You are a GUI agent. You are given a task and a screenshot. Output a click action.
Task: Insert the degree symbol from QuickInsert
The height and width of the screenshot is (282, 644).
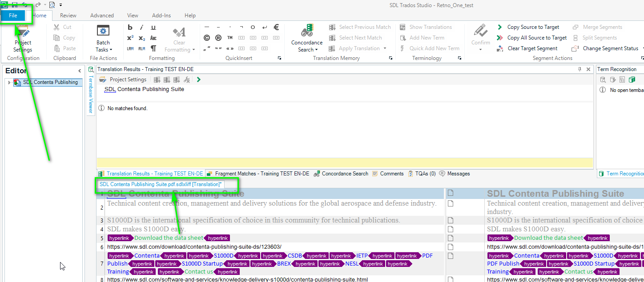(253, 27)
